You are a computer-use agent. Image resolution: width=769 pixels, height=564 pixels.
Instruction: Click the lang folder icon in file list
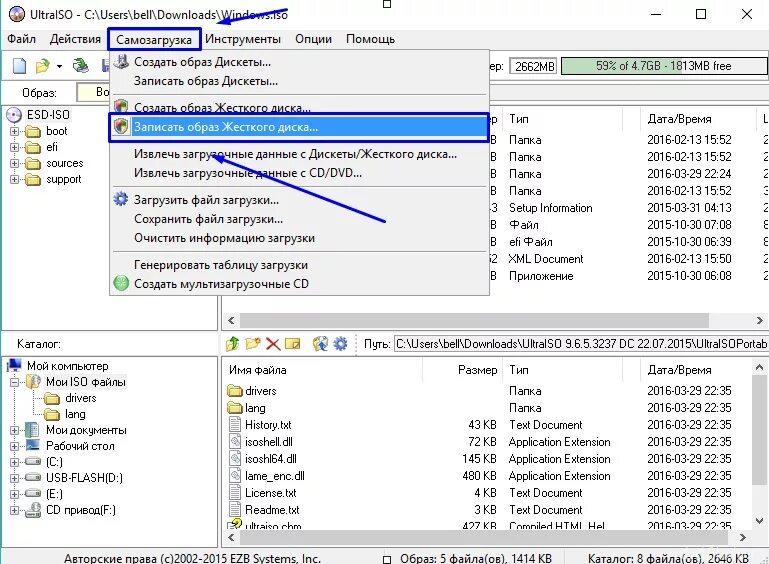[x=235, y=408]
